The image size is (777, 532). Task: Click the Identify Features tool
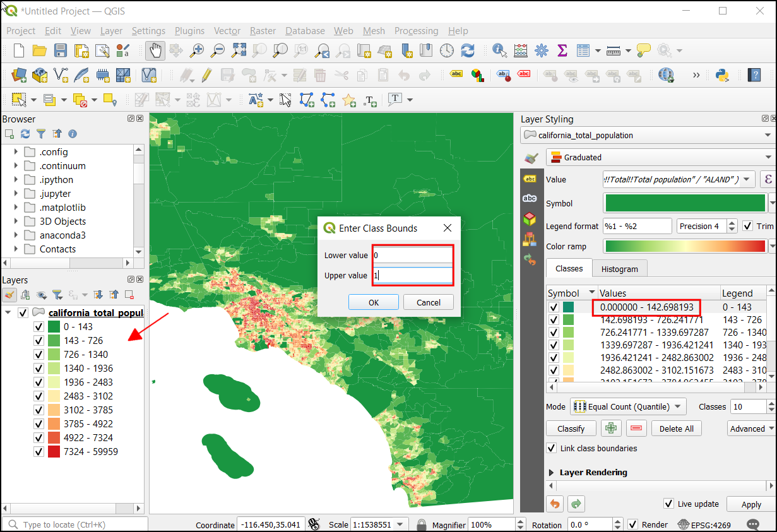pos(499,50)
